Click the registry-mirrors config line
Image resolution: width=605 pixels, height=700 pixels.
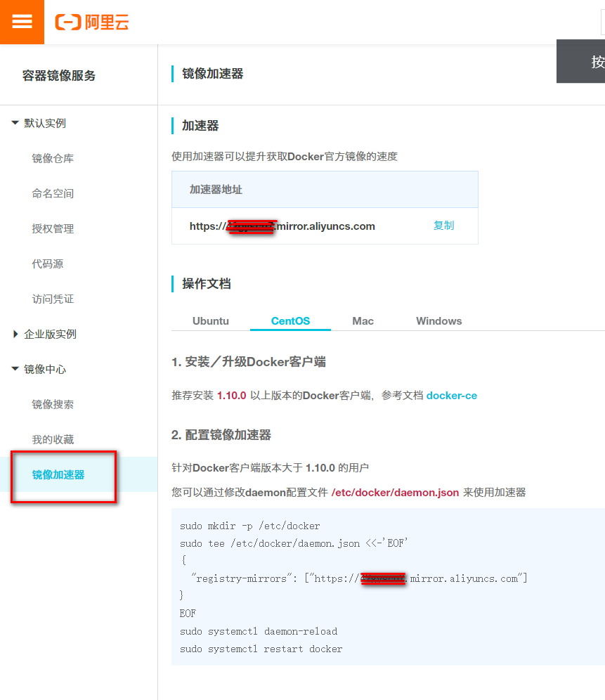tap(360, 578)
